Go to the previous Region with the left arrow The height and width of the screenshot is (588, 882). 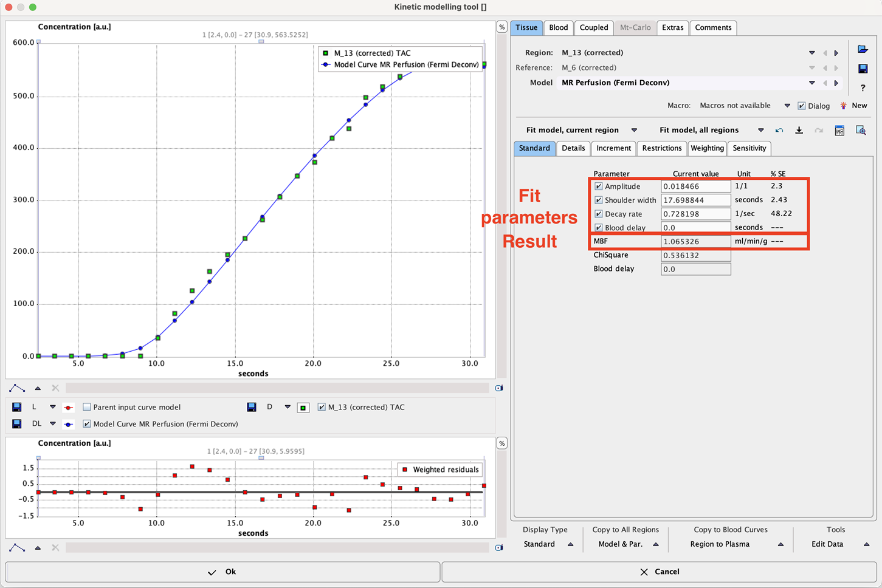(825, 53)
